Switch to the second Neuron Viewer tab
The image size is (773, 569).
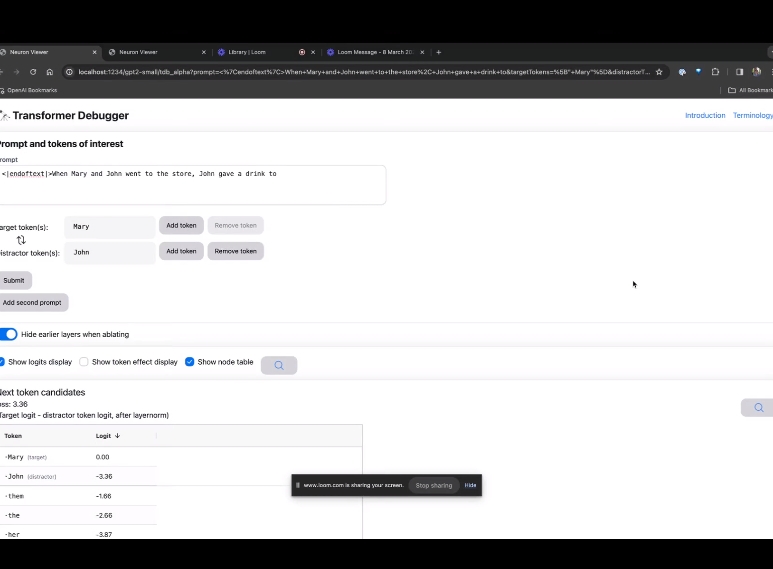point(157,52)
